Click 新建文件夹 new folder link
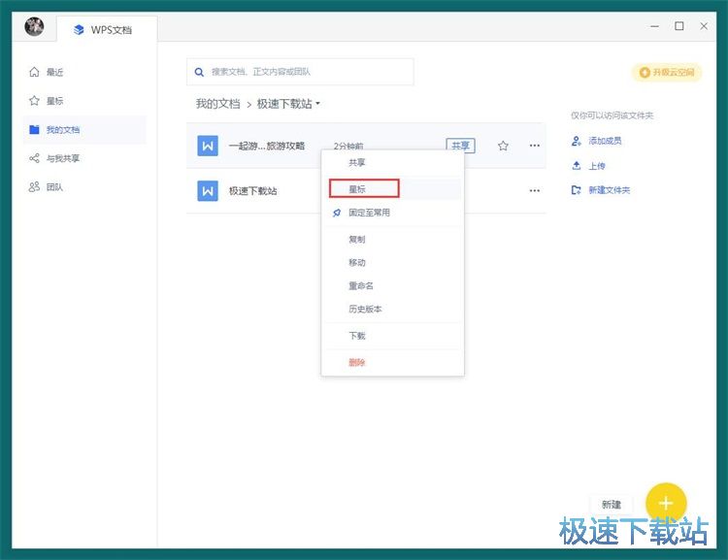This screenshot has height=560, width=728. point(601,190)
